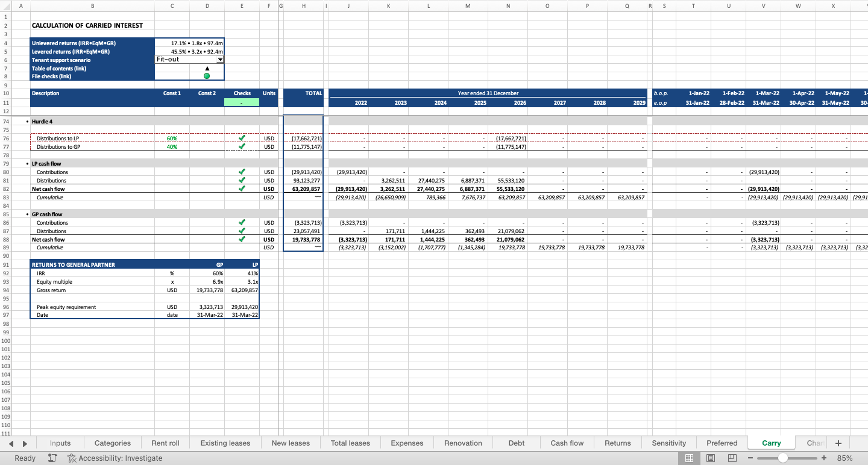Select column header C
The image size is (868, 465).
tap(172, 6)
